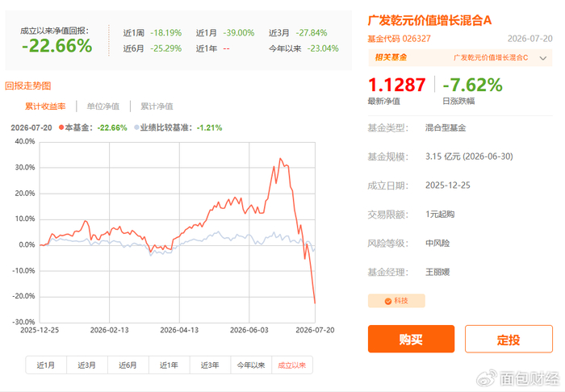Click 混合型基金 fund type text
Image resolution: width=565 pixels, height=392 pixels.
446,127
